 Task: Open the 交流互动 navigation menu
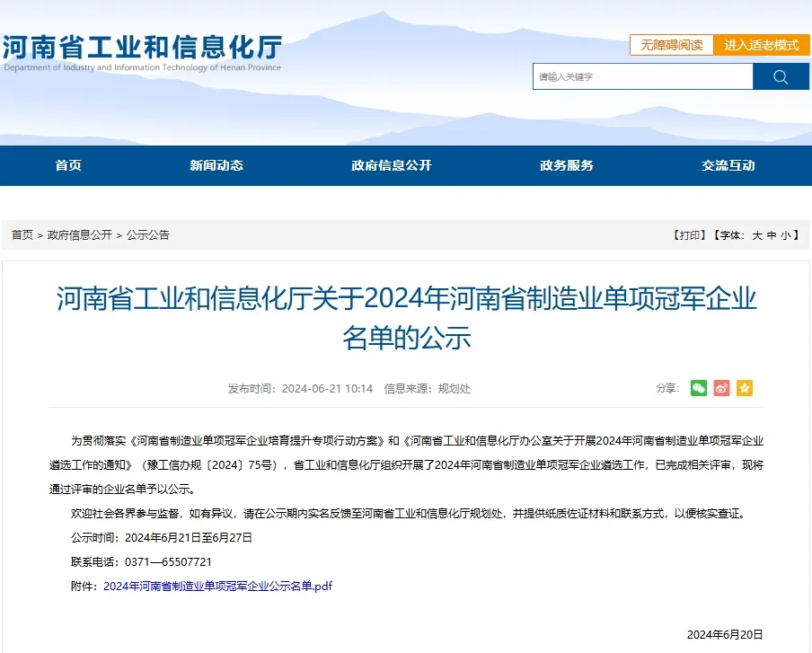point(728,165)
